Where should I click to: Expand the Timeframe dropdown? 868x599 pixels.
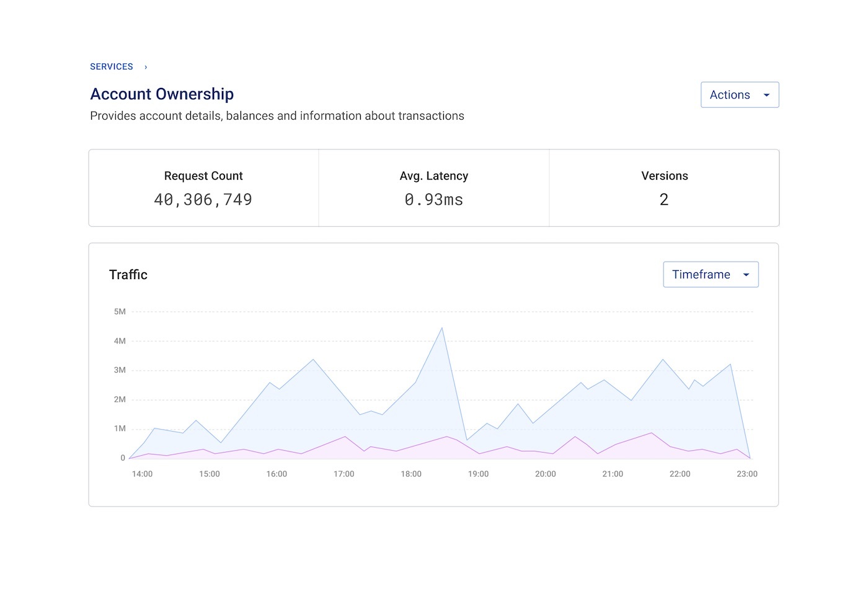click(711, 275)
